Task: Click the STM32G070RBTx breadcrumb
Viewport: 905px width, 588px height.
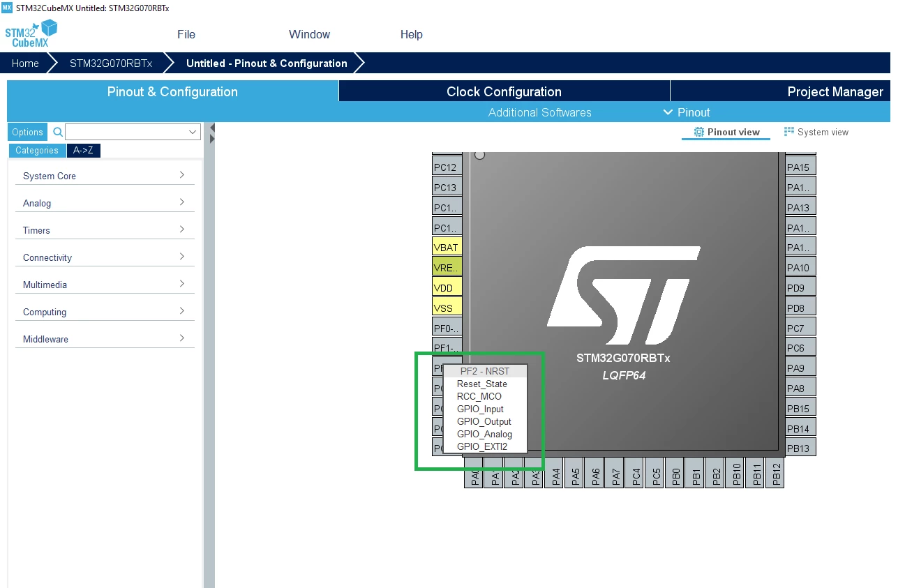Action: (110, 63)
